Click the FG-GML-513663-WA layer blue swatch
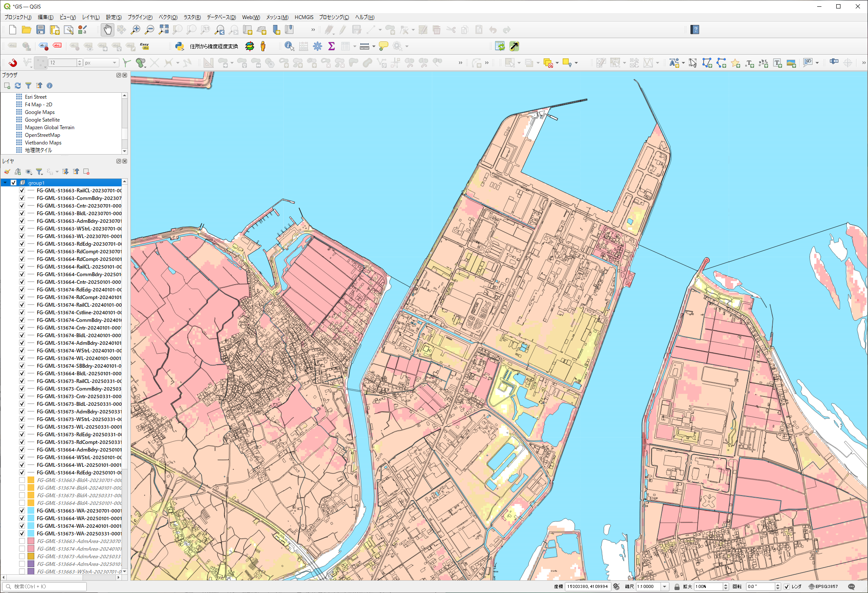 31,510
